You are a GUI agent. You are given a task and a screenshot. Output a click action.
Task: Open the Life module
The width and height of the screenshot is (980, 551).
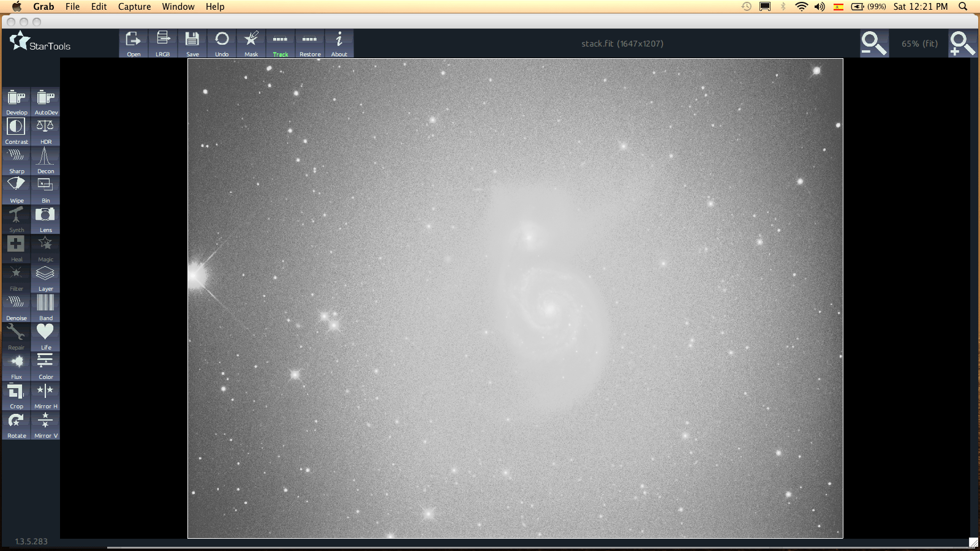(x=45, y=337)
